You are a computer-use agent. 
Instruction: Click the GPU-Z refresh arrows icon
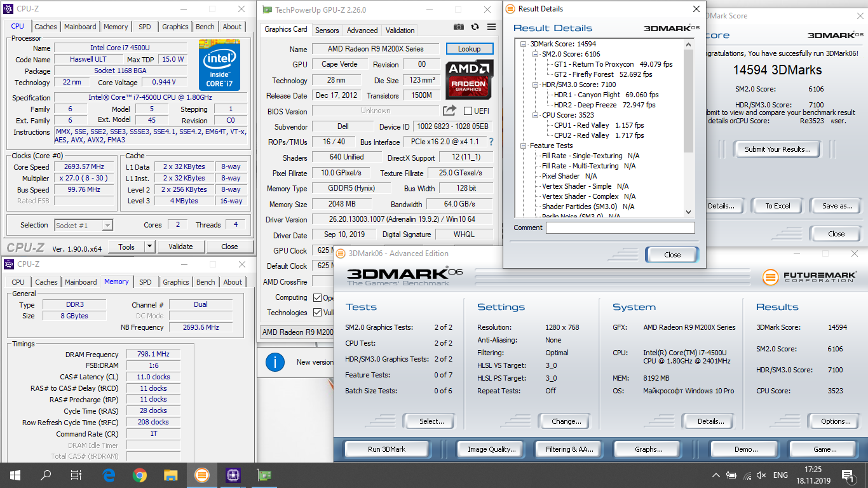pos(475,27)
